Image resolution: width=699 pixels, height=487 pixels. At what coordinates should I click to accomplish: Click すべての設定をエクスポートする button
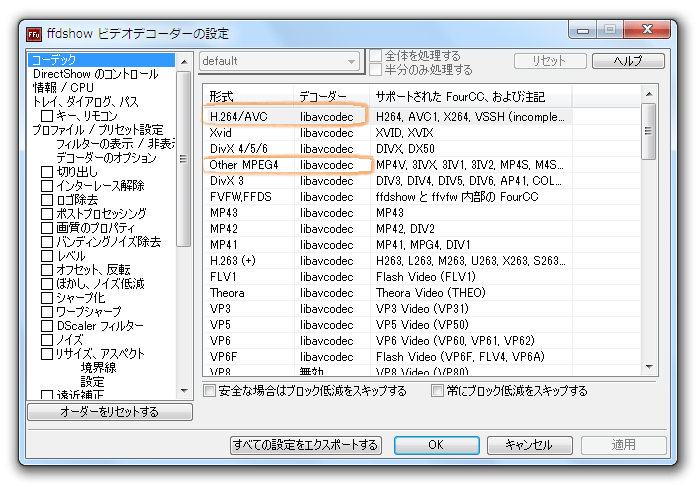[x=306, y=445]
